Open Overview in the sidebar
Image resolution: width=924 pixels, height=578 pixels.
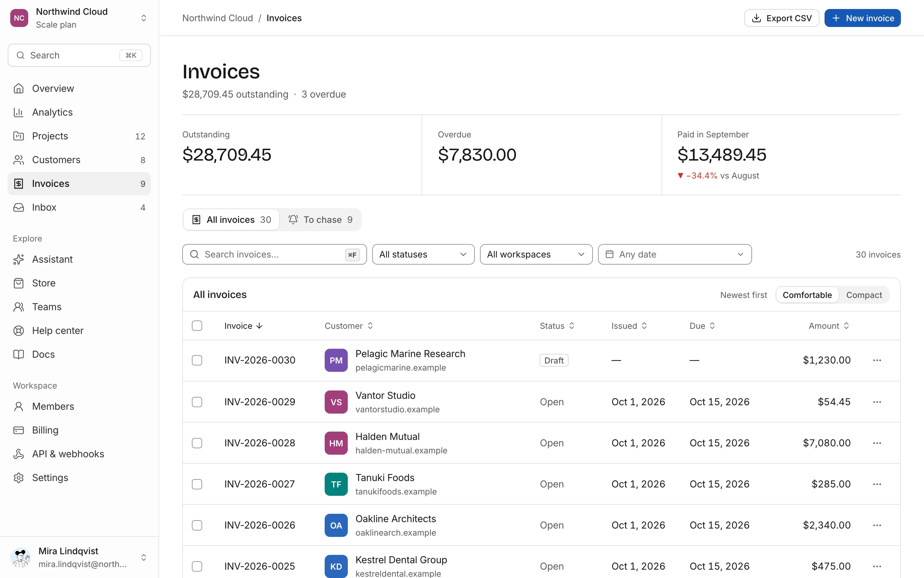point(79,88)
